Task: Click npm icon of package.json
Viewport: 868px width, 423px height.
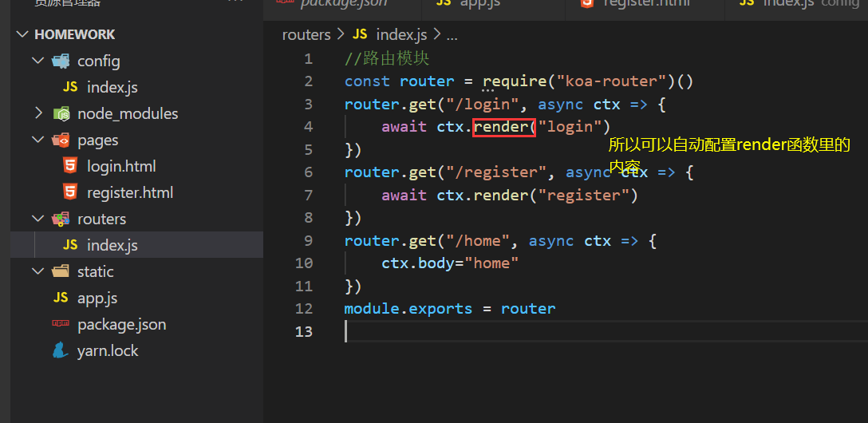Action: point(61,324)
